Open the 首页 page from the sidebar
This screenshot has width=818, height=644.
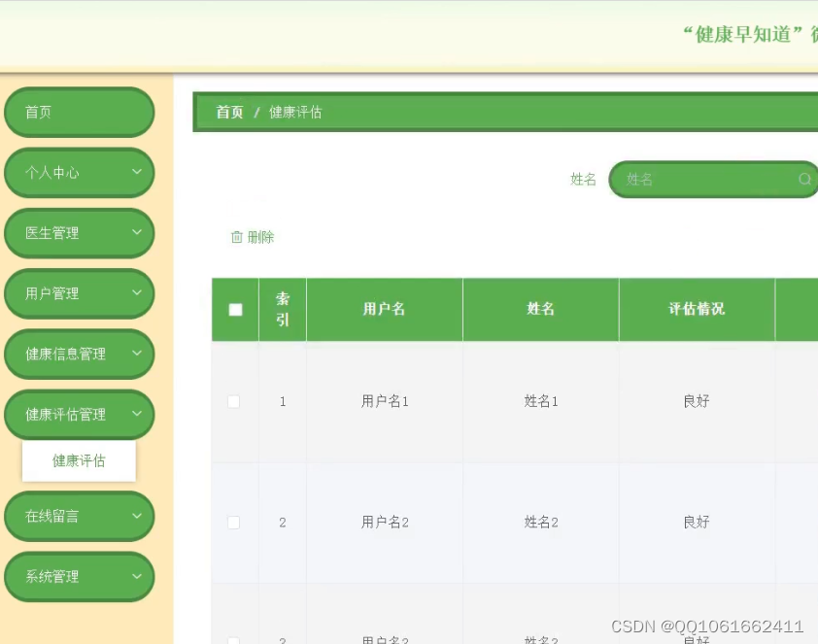(x=79, y=112)
